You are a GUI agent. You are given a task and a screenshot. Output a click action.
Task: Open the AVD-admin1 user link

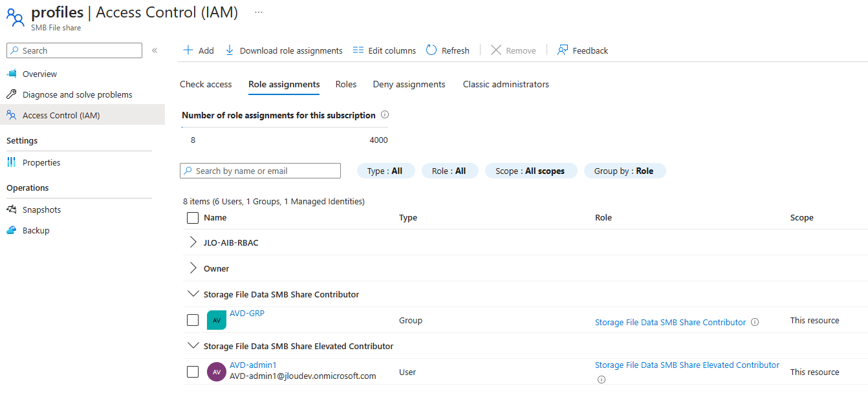click(253, 365)
